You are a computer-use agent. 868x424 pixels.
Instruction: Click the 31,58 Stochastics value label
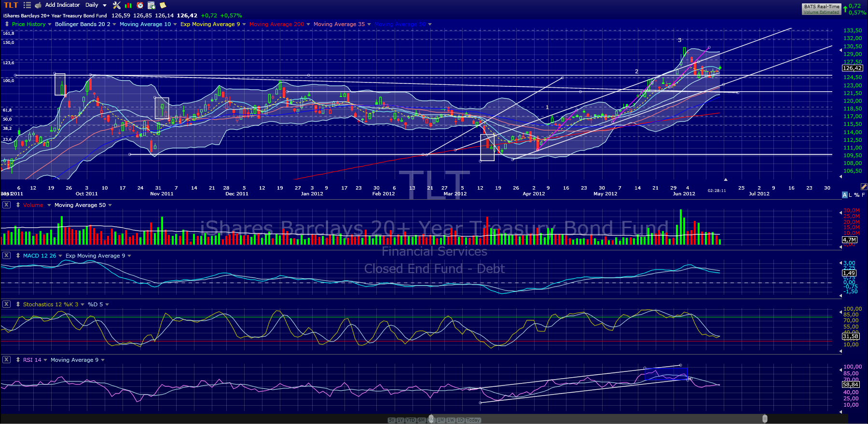(x=851, y=336)
